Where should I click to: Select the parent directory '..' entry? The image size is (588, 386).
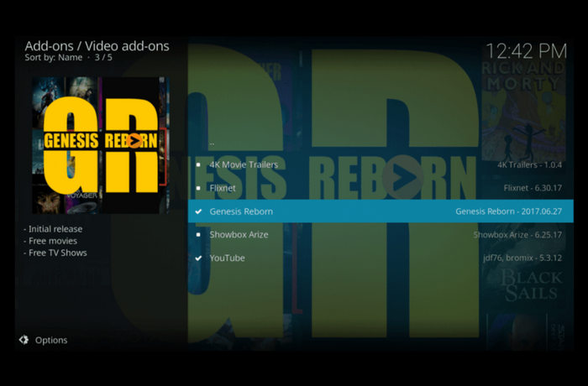(381, 143)
